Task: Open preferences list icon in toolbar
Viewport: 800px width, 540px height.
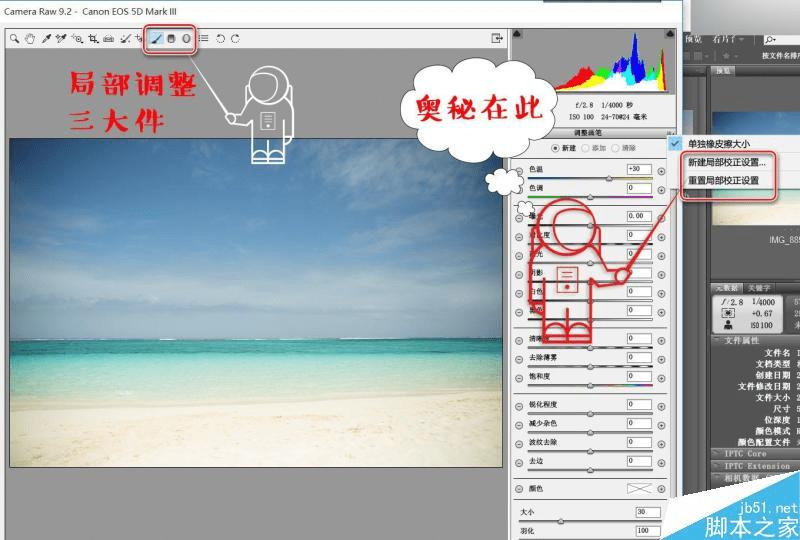Action: (204, 38)
